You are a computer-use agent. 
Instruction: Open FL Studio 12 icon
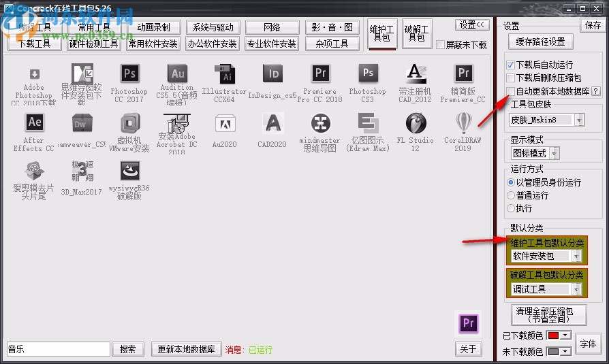click(x=416, y=123)
